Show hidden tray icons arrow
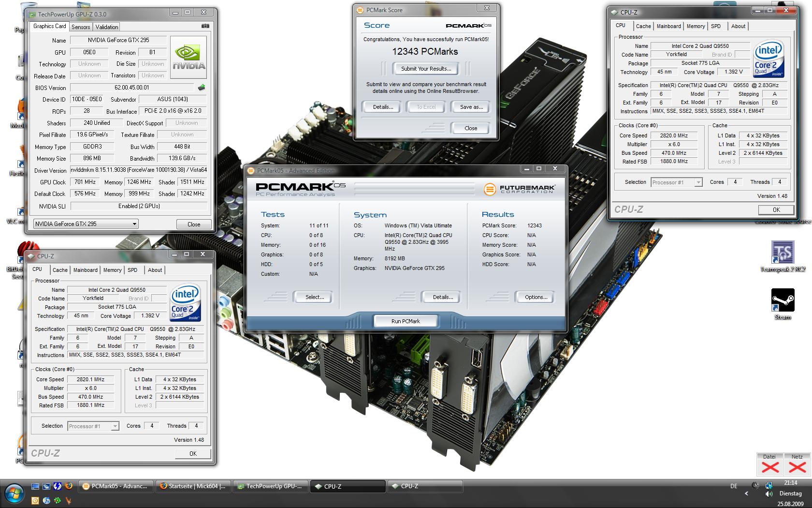Viewport: 812px width, 508px height. pos(746,493)
